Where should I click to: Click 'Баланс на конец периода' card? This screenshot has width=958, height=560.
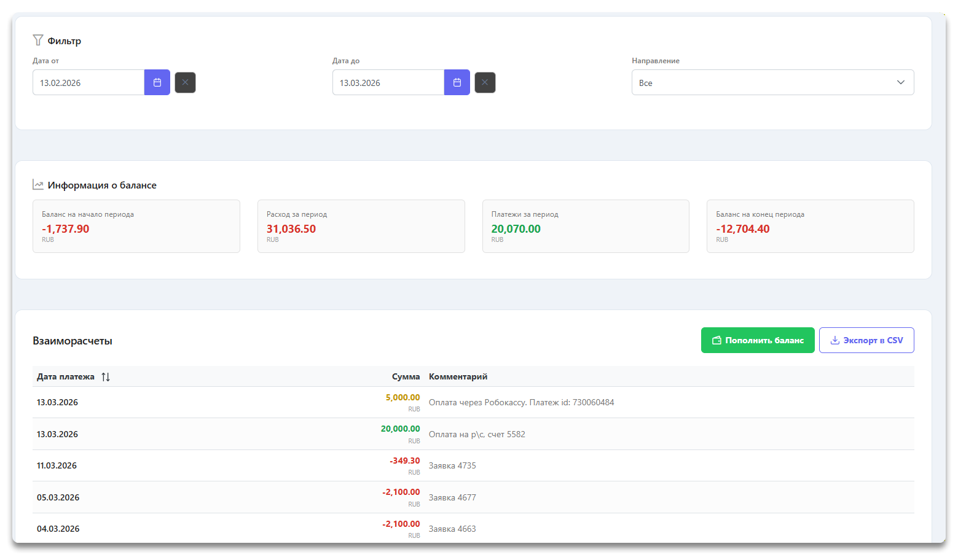[x=810, y=226]
